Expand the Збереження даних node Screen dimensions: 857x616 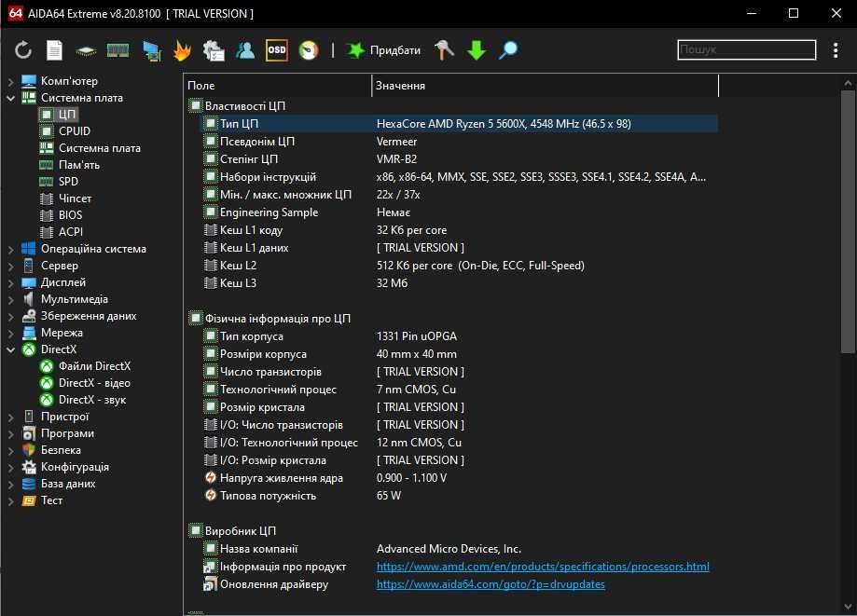click(11, 316)
